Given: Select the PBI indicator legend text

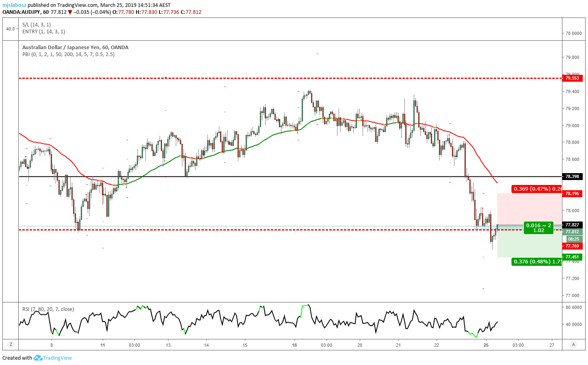Looking at the screenshot, I should click(x=68, y=54).
